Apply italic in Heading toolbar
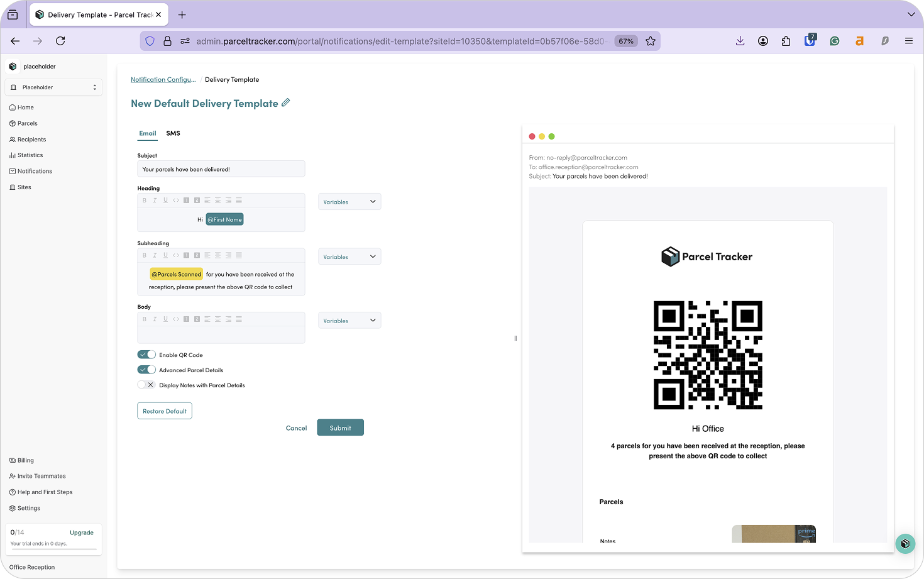924x579 pixels. [x=155, y=201]
